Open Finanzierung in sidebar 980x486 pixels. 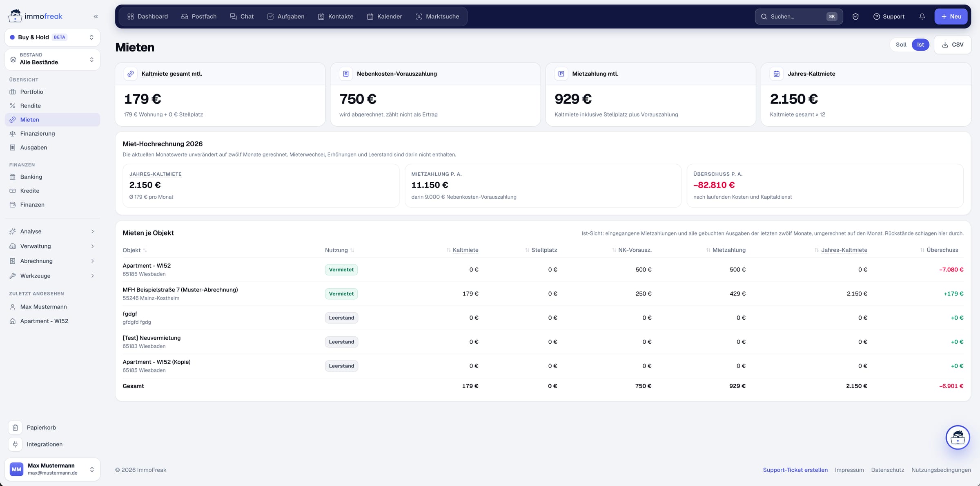[52, 134]
